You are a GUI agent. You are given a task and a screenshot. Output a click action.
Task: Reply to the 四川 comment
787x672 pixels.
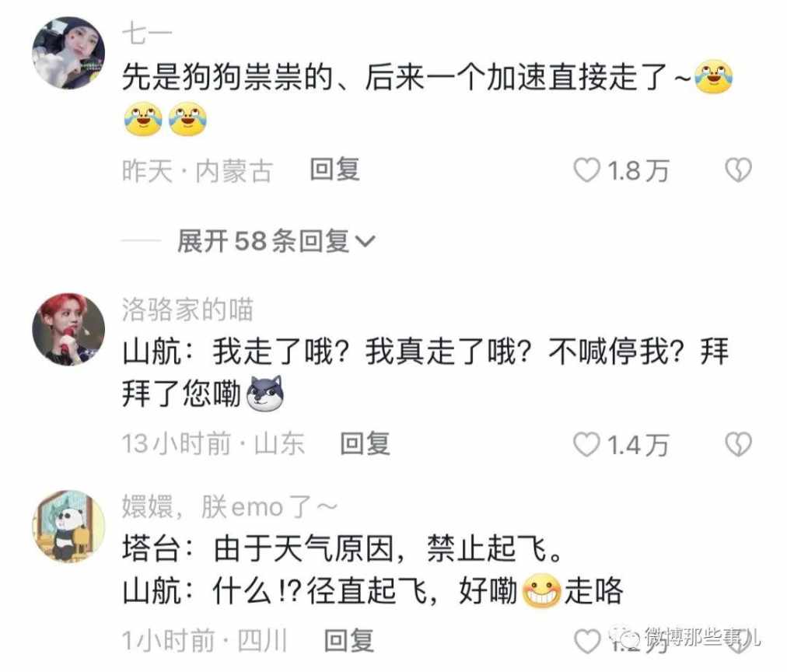[x=349, y=641]
